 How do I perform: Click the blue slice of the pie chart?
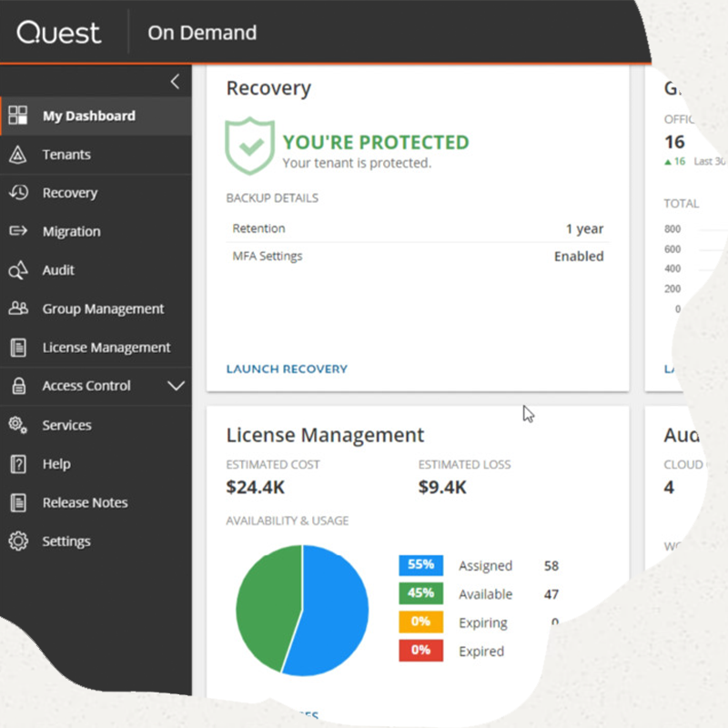pos(334,612)
